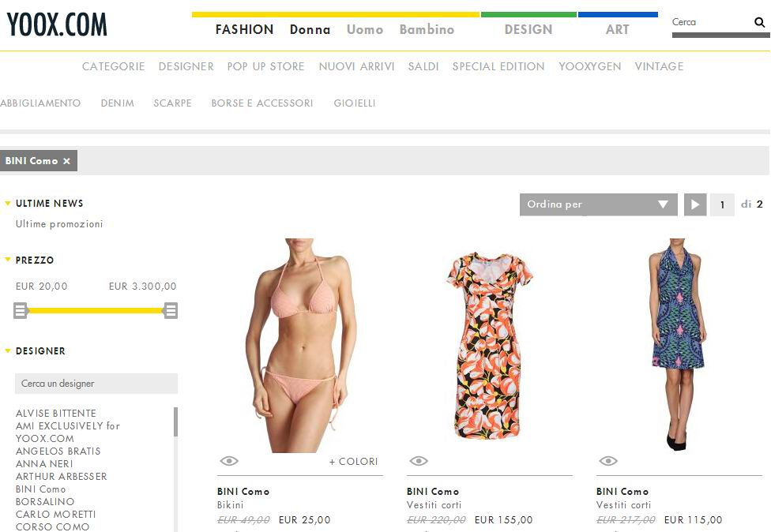Open the SALDI menu
Viewport: 771px width, 532px height.
(423, 66)
